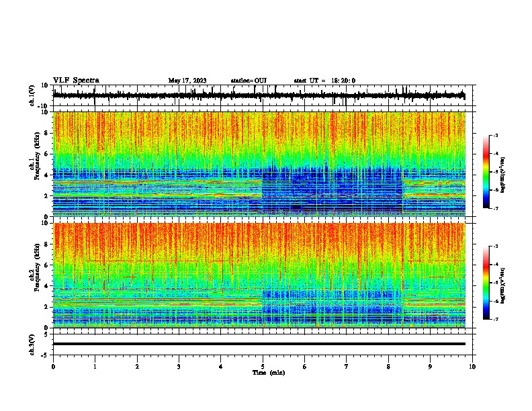Click the ch.1 spectrogram panel
The height and width of the screenshot is (411, 532).
click(259, 164)
